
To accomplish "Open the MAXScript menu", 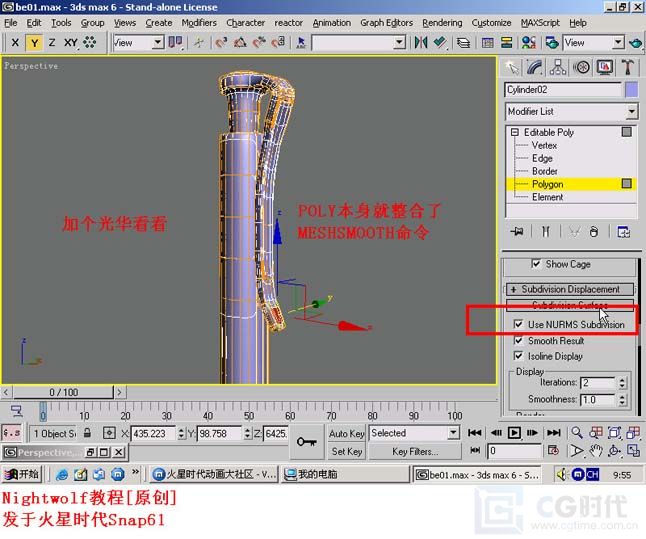I will (540, 23).
